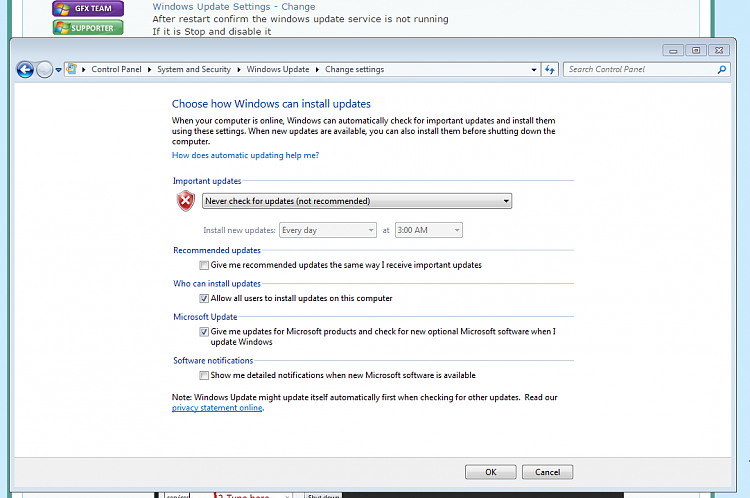Open Windows Update Settings - Change forum link
750x498 pixels.
(x=234, y=7)
